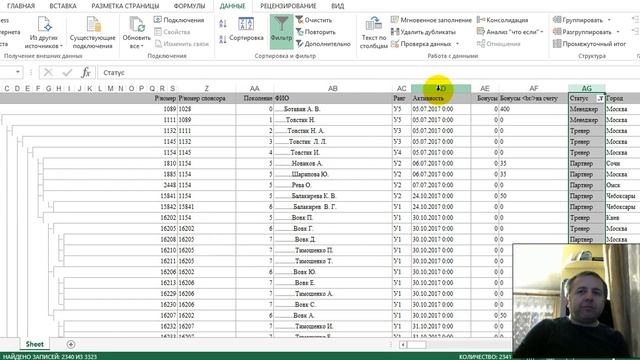640x360 pixels.
Task: Select column AD header
Action: [441, 89]
